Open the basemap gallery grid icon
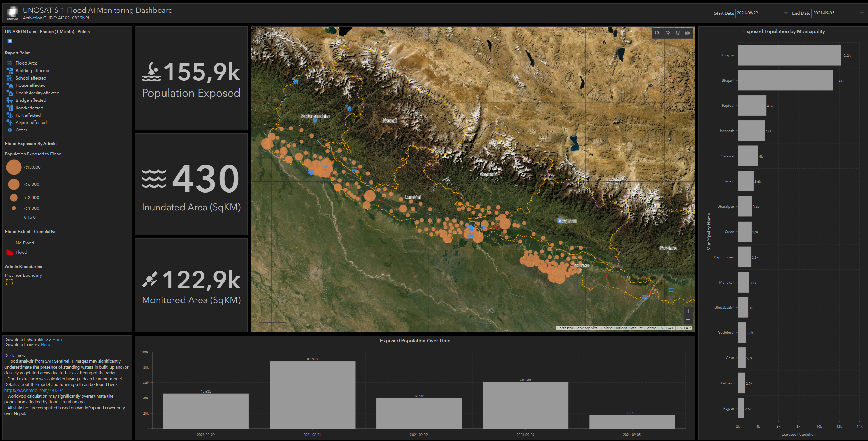This screenshot has width=868, height=441. tap(688, 33)
